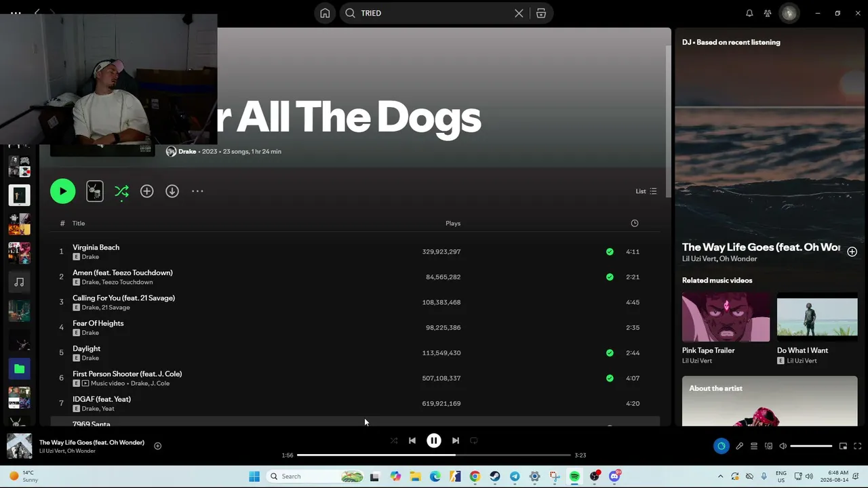Add the song to Liked Songs in the Now Playing panel
This screenshot has height=488, width=868.
[x=852, y=251]
